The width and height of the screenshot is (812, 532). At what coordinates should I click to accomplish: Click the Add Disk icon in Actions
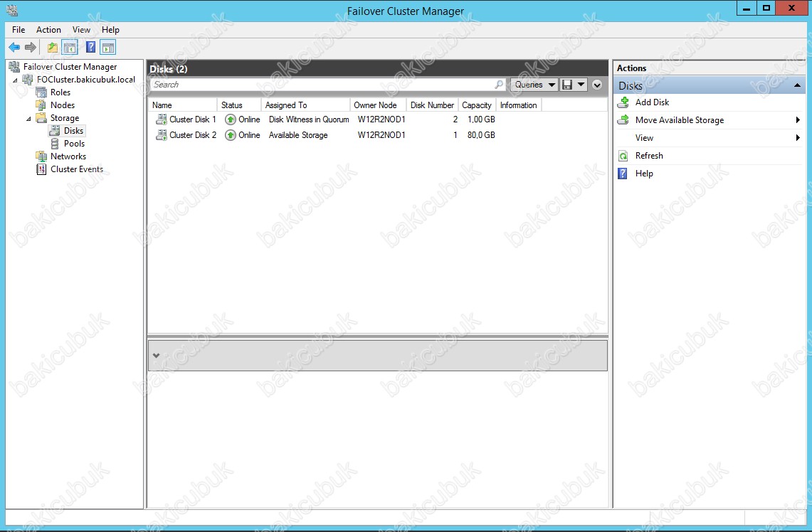(x=623, y=102)
